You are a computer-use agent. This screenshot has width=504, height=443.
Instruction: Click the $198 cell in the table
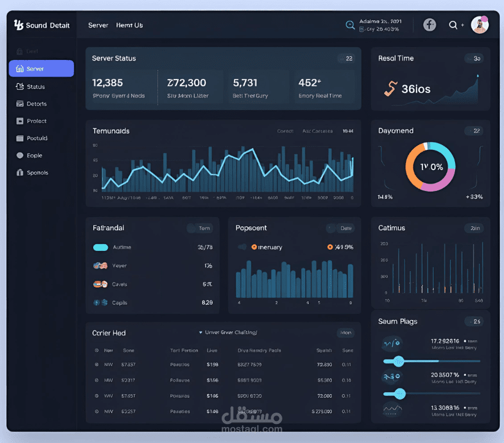point(213,365)
